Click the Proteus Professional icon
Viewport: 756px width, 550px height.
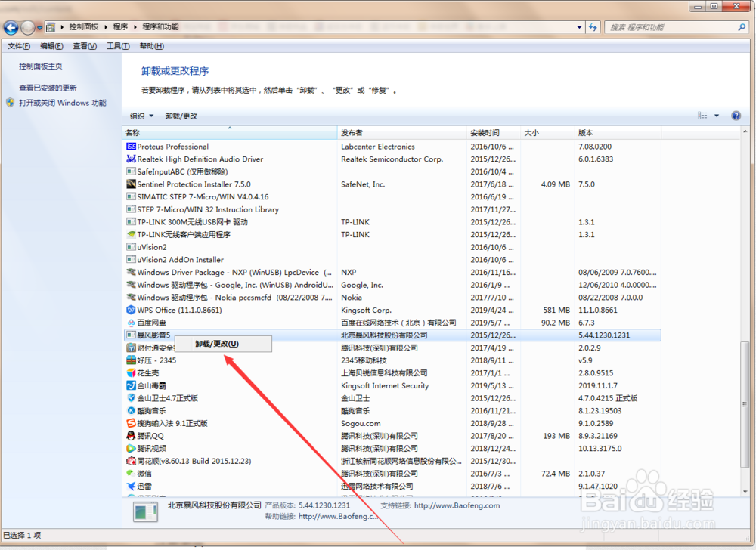pyautogui.click(x=131, y=147)
